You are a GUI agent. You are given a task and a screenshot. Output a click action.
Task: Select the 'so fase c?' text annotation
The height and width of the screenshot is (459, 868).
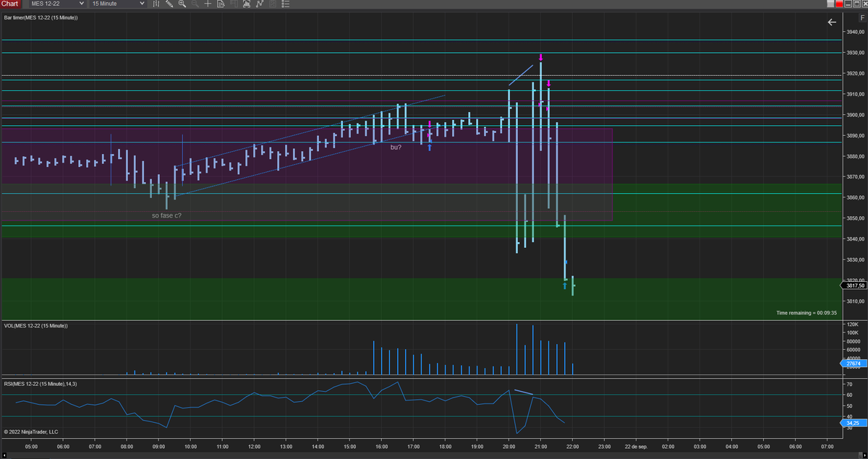(x=166, y=215)
